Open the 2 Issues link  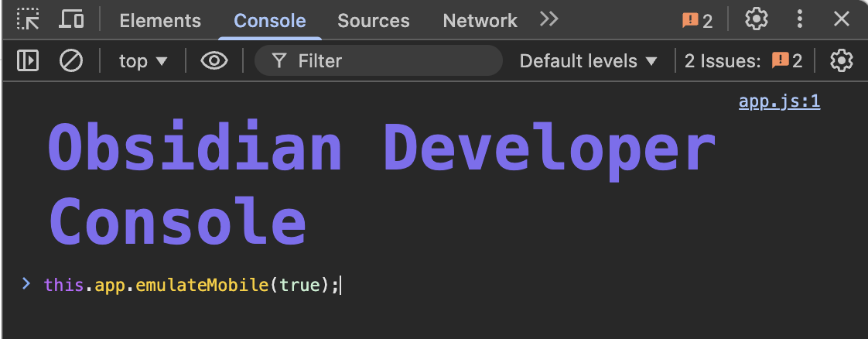pos(743,61)
